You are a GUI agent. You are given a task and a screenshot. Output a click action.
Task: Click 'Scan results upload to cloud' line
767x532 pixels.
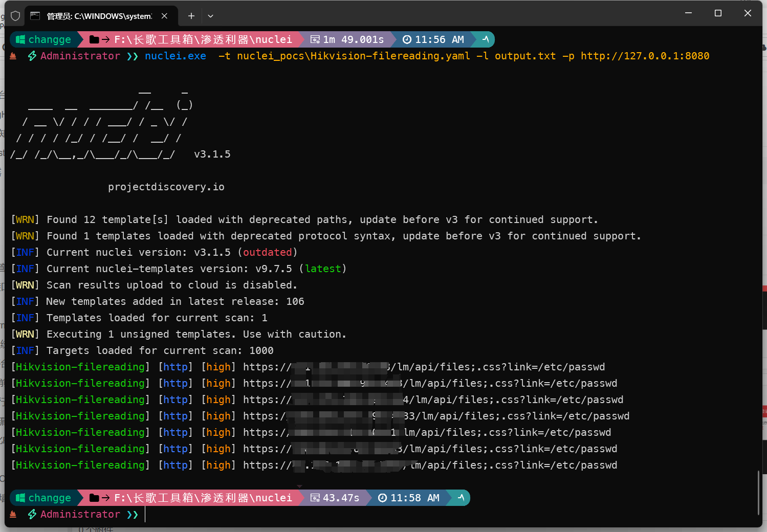pos(154,285)
